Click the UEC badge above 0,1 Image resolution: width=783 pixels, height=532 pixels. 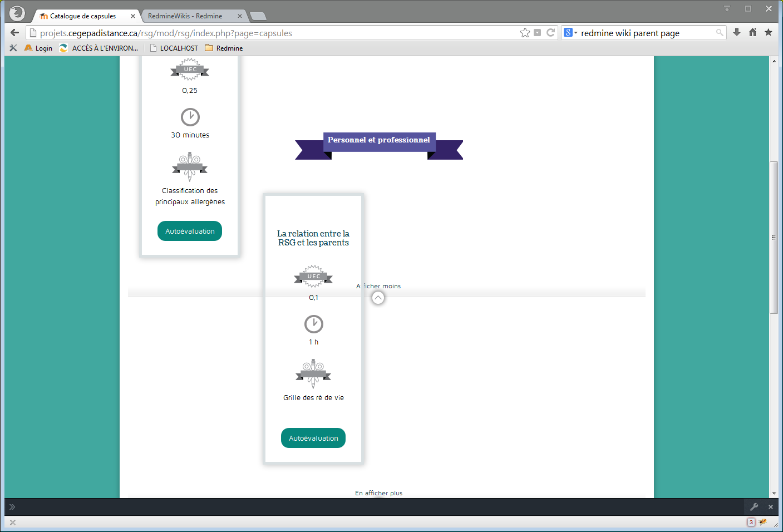pos(314,277)
